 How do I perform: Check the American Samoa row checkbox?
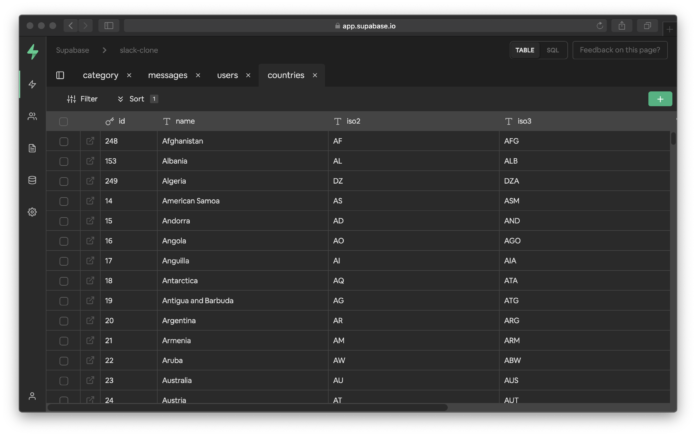click(x=63, y=202)
